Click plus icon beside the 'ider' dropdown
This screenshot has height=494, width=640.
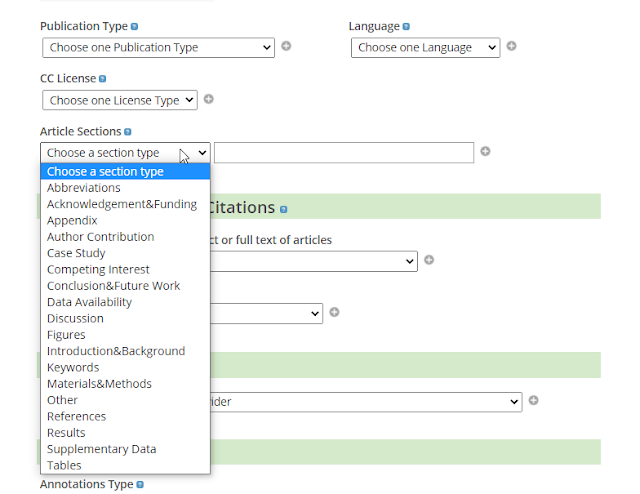[x=533, y=401]
